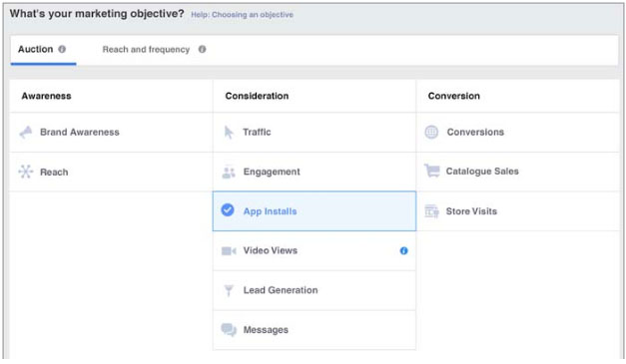
Task: Click the blue info icon on Video Views
Action: pyautogui.click(x=404, y=250)
